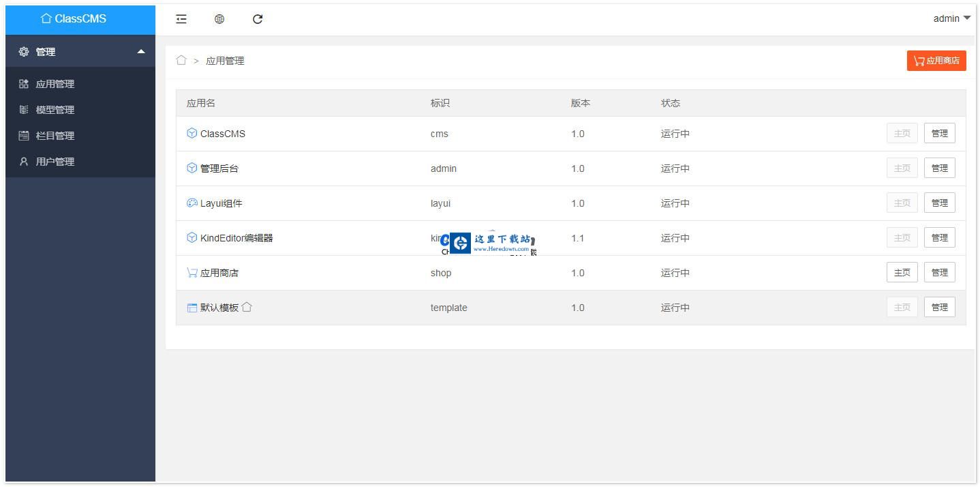This screenshot has width=980, height=487.
Task: Click the 标识 column header
Action: [440, 103]
